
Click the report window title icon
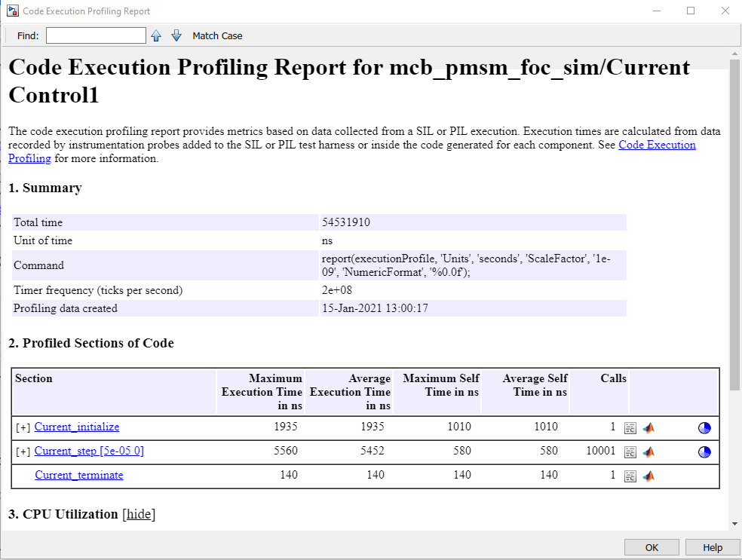click(13, 11)
